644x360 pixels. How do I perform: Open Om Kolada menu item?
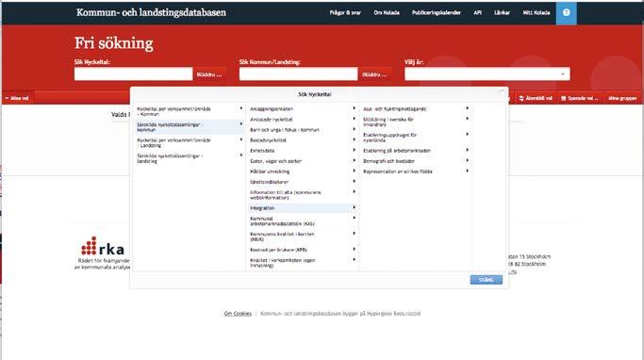[x=387, y=13]
